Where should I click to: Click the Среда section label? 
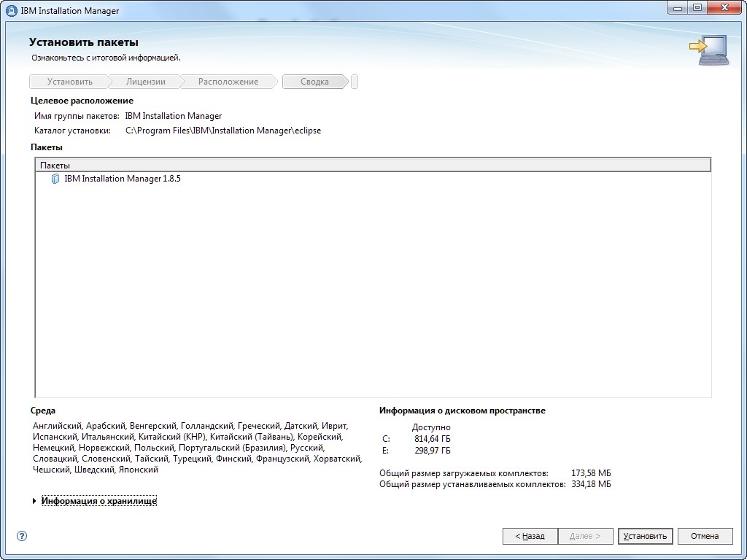click(43, 411)
